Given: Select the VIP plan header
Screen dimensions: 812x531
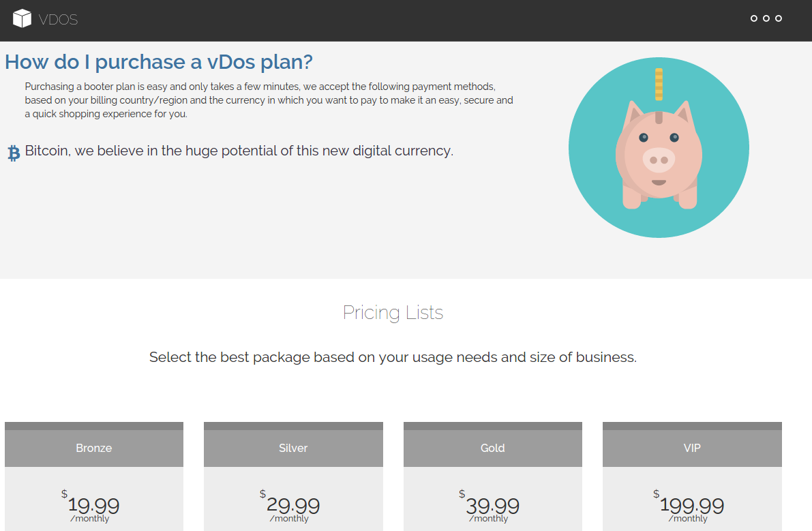Looking at the screenshot, I should pyautogui.click(x=692, y=448).
